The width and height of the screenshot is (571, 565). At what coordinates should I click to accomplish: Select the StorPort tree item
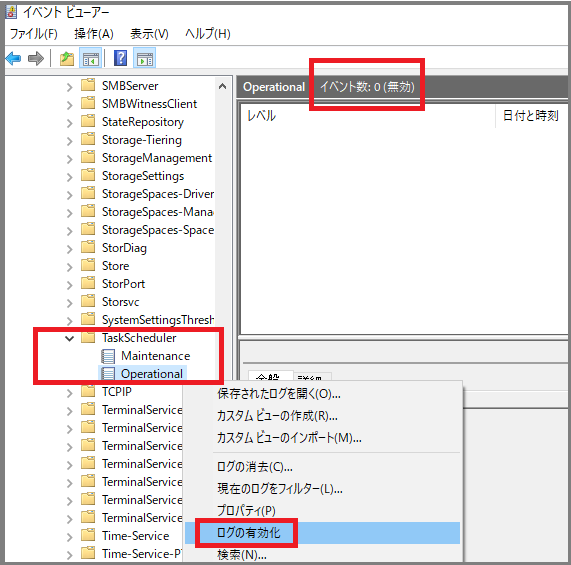pyautogui.click(x=123, y=284)
